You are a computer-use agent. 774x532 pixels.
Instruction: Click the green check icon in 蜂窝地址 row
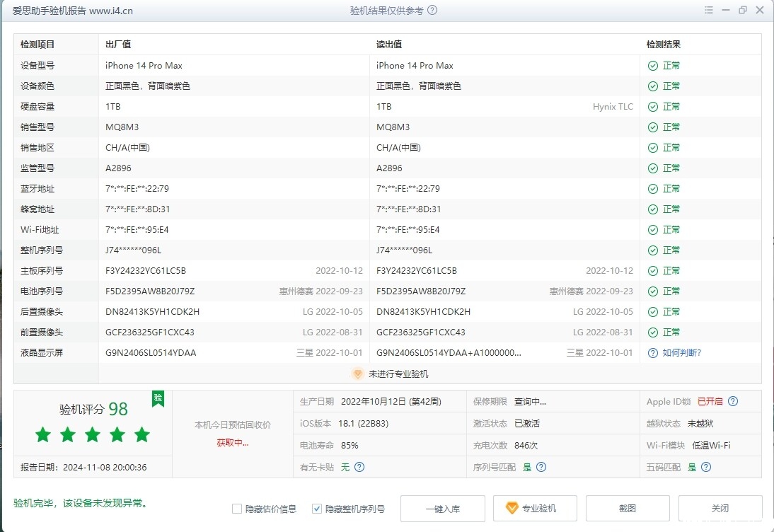[652, 209]
